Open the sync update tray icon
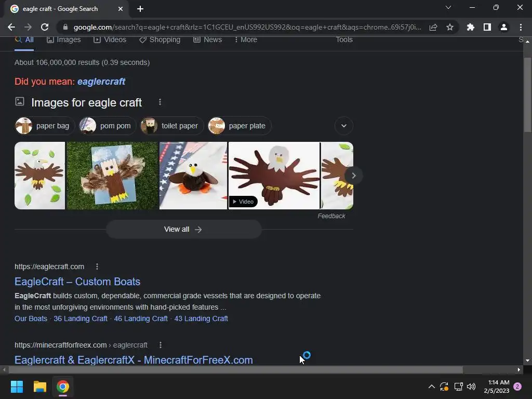This screenshot has height=399, width=532. tap(444, 387)
